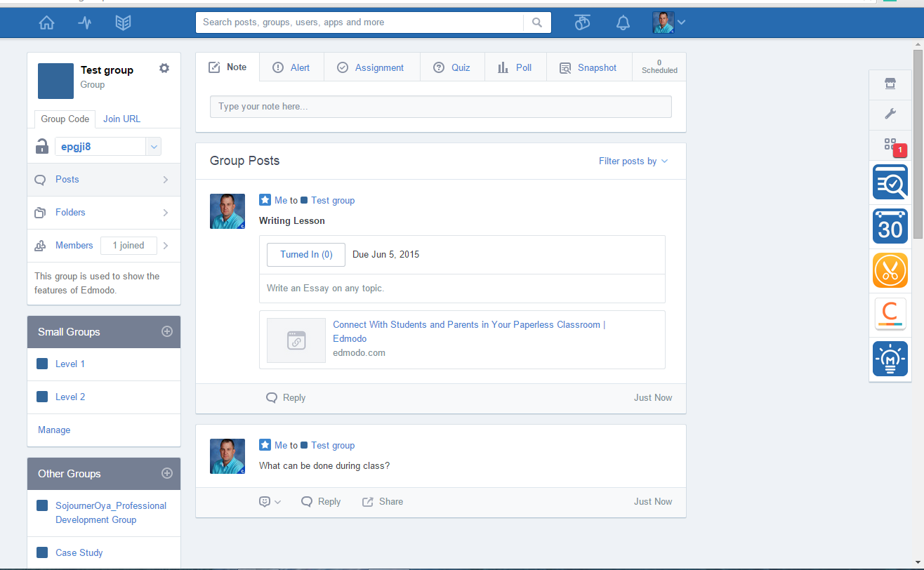The height and width of the screenshot is (570, 924).
Task: Click the Test group avatar square
Action: (55, 81)
